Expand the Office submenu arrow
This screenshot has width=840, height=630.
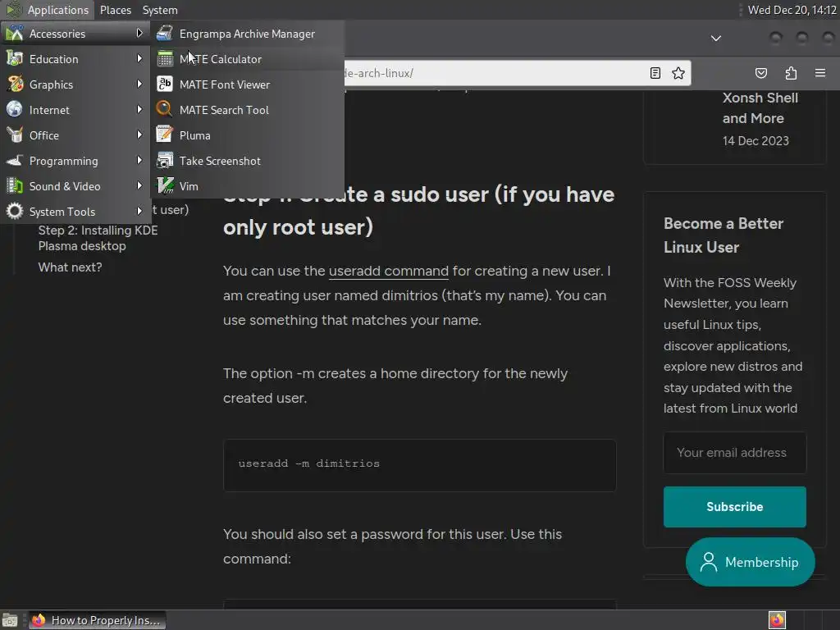pyautogui.click(x=139, y=135)
